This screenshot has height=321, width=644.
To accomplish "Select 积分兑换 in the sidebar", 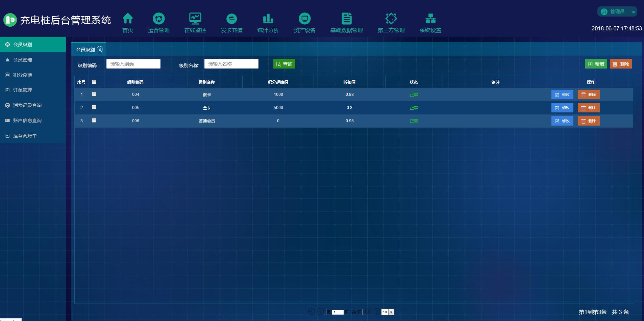I will 23,75.
